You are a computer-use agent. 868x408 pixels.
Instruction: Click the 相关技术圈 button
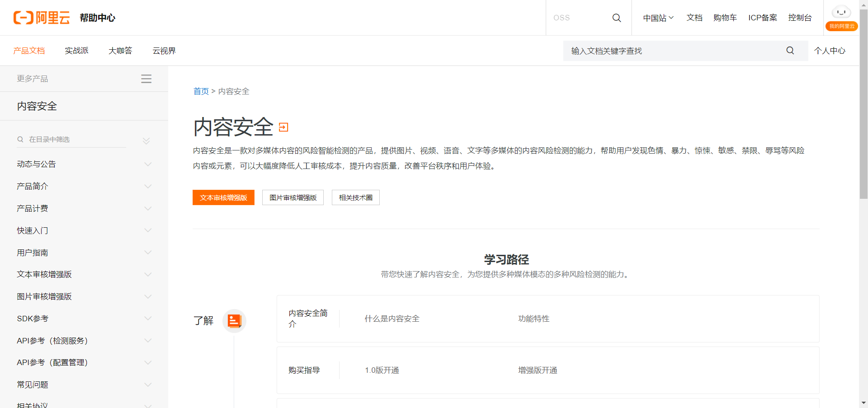click(356, 197)
